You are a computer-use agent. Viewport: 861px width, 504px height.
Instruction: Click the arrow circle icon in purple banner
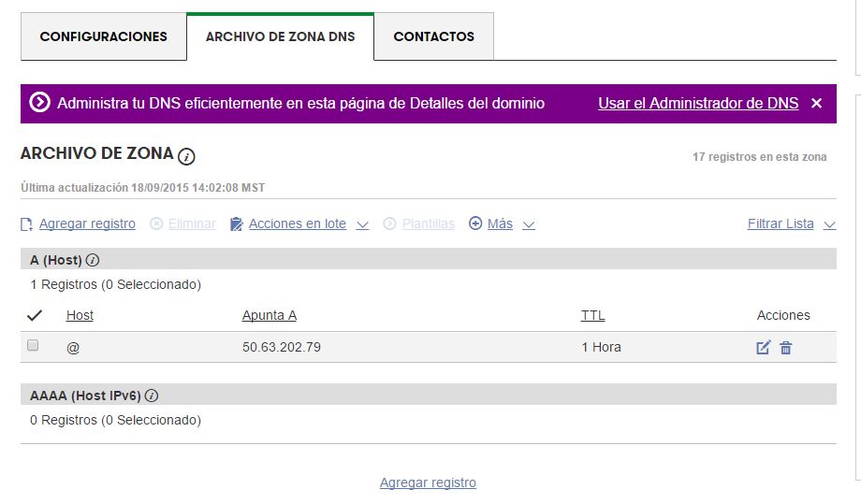click(x=39, y=103)
